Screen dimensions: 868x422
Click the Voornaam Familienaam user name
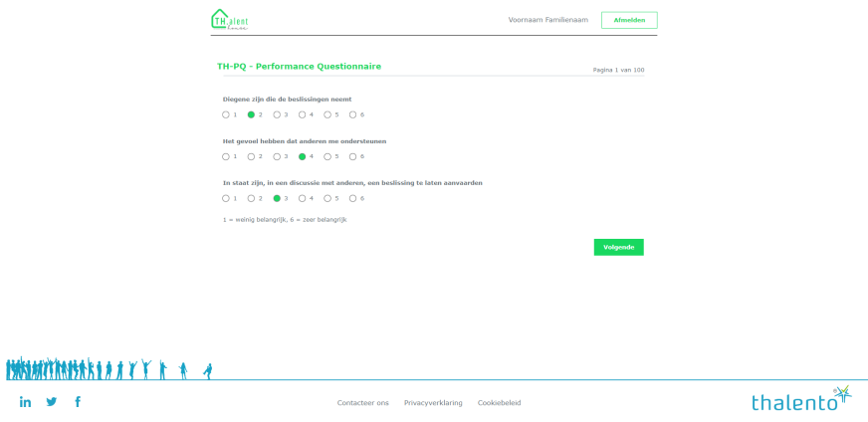[547, 20]
